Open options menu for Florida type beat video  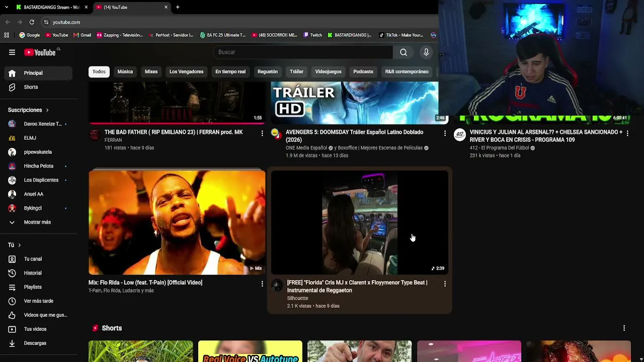[445, 284]
